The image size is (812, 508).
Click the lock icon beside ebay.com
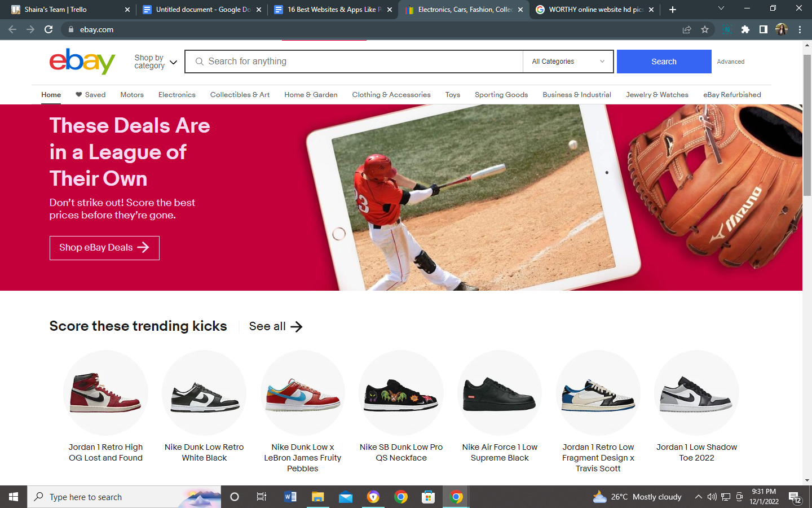pos(70,29)
